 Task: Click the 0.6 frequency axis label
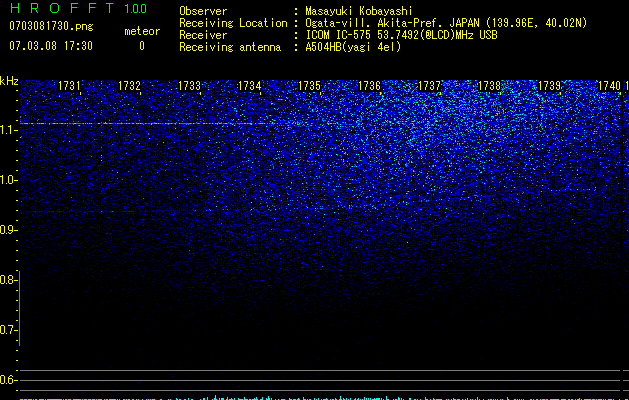coord(8,380)
